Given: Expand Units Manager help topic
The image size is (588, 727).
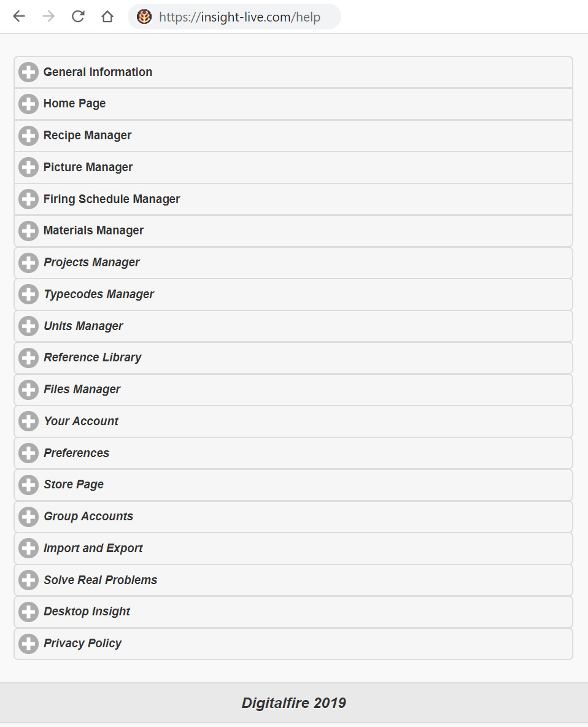Looking at the screenshot, I should coord(293,326).
